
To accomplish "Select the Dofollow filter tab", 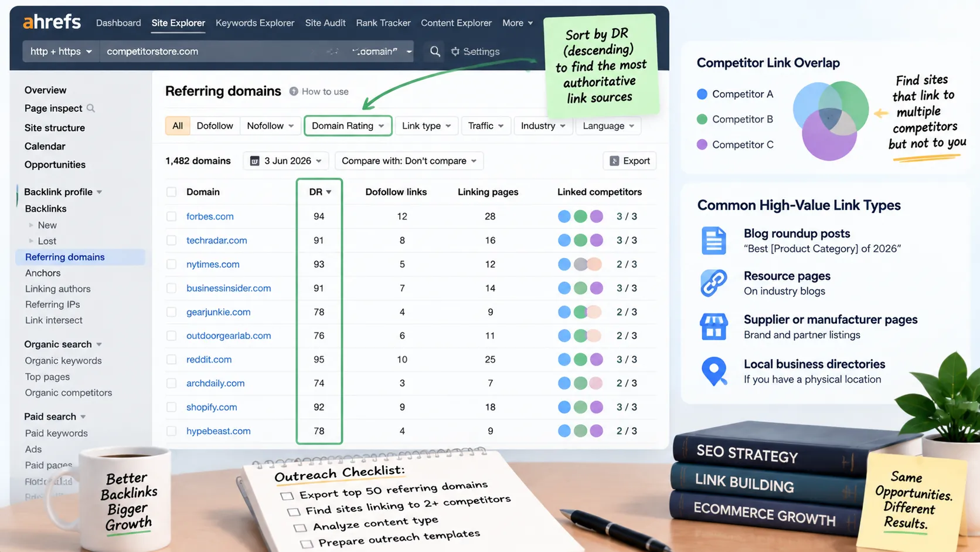I will coord(215,126).
